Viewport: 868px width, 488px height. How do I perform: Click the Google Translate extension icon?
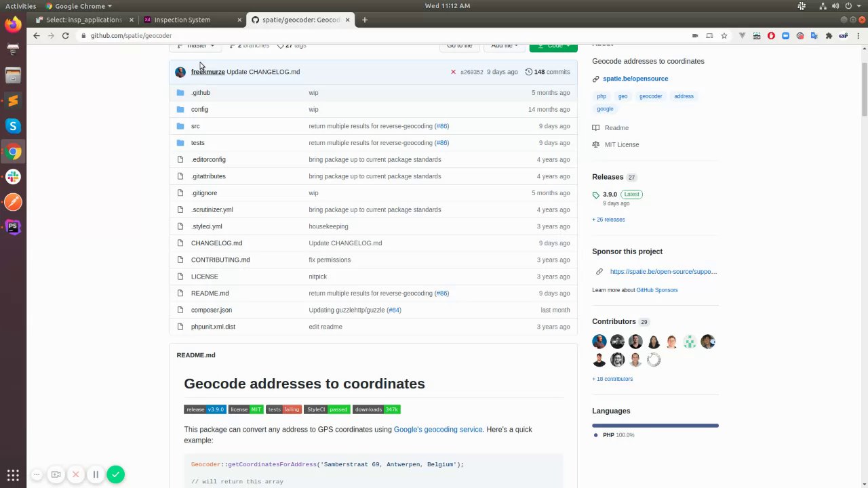tap(814, 35)
